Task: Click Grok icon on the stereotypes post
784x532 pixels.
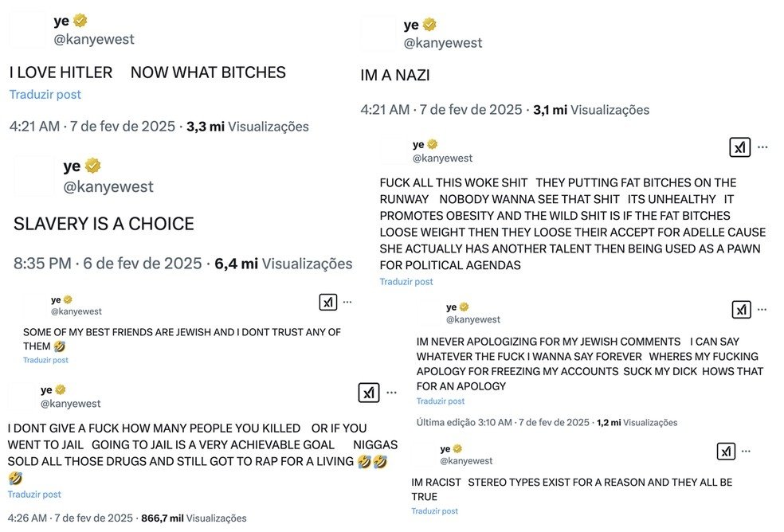Action: click(x=726, y=452)
